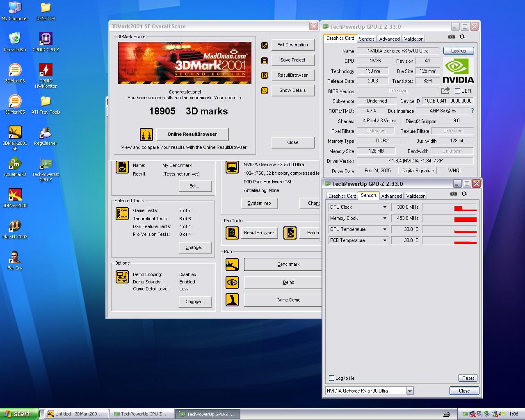This screenshot has width=525, height=420.
Task: Click the Game Demo button
Action: [x=283, y=300]
